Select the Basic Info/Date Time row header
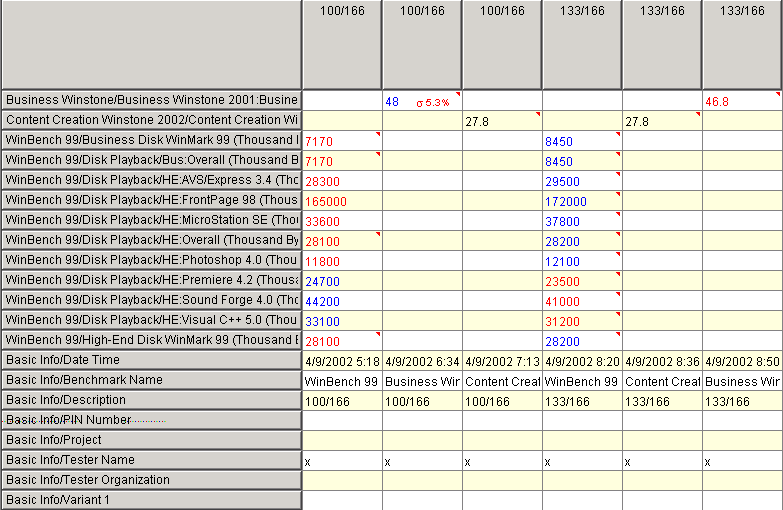 point(151,360)
